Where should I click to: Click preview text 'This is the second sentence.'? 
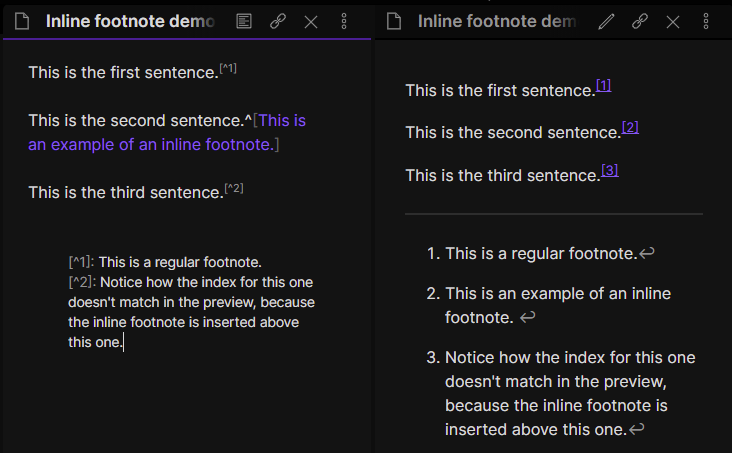(x=513, y=132)
